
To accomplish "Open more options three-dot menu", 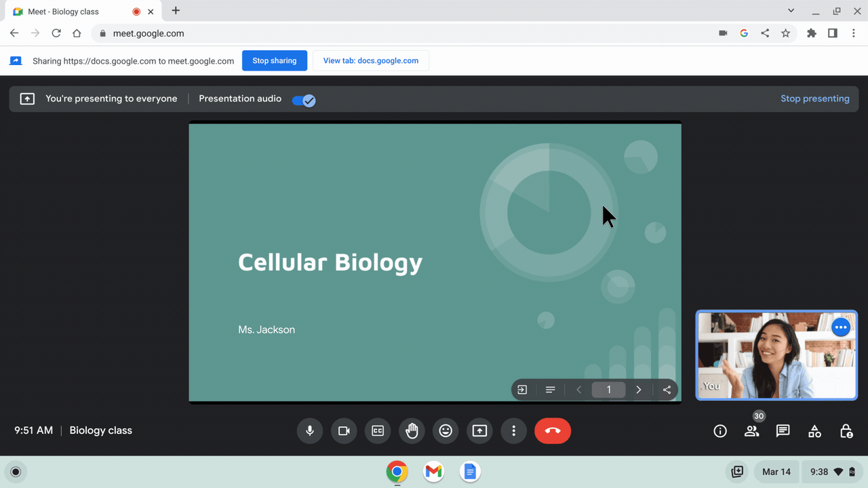I will (x=513, y=431).
